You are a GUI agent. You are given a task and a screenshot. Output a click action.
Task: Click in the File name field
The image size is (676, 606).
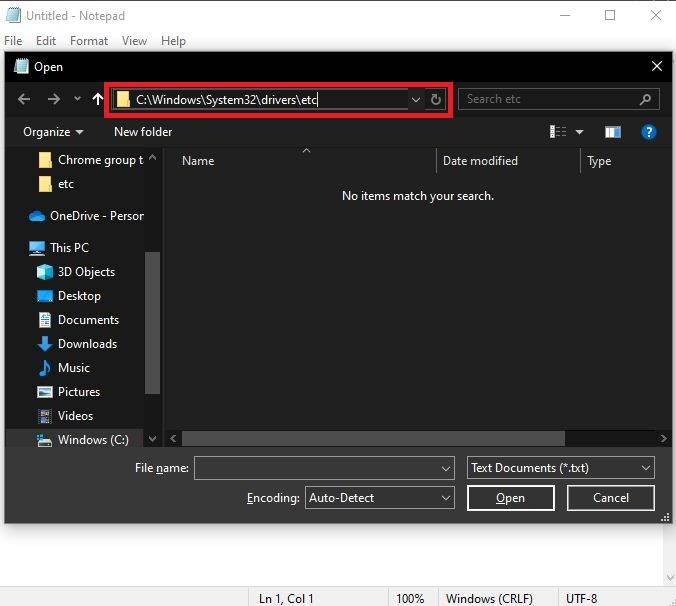[324, 468]
